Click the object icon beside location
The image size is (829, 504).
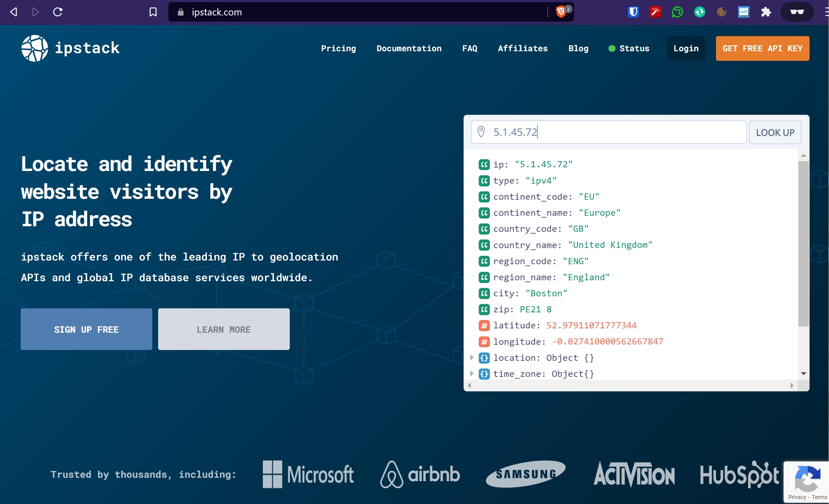coord(484,358)
